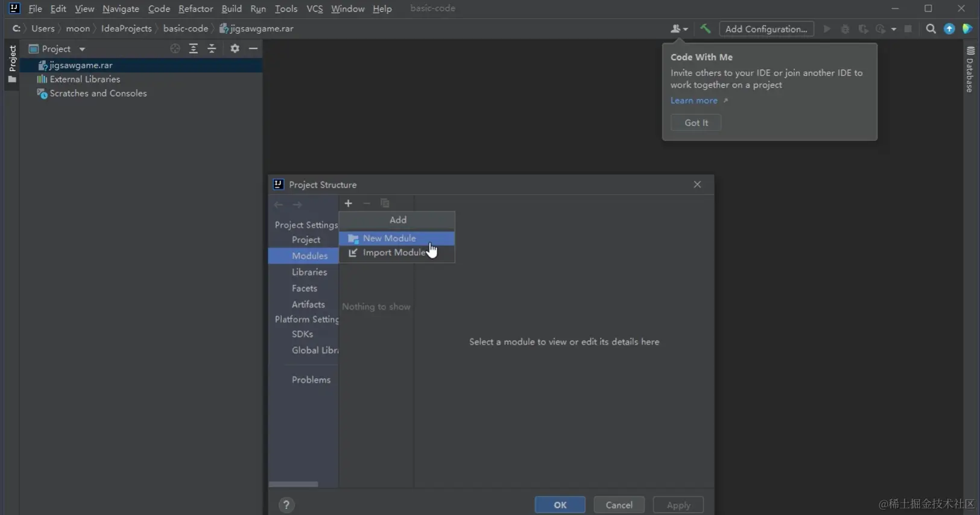Viewport: 980px width, 515px height.
Task: Open the Database tool window tab
Action: pyautogui.click(x=970, y=69)
